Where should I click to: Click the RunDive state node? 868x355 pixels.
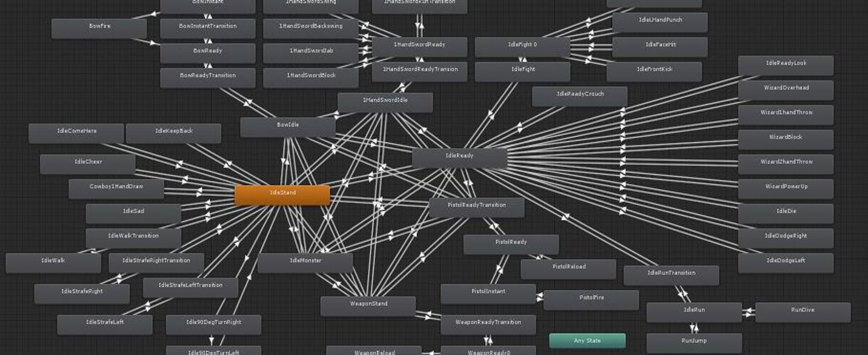point(803,312)
